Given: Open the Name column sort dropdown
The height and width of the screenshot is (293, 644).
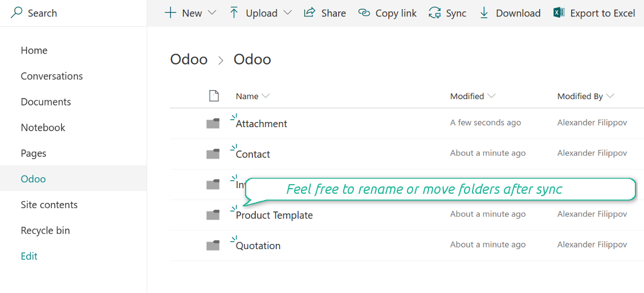Looking at the screenshot, I should [266, 96].
